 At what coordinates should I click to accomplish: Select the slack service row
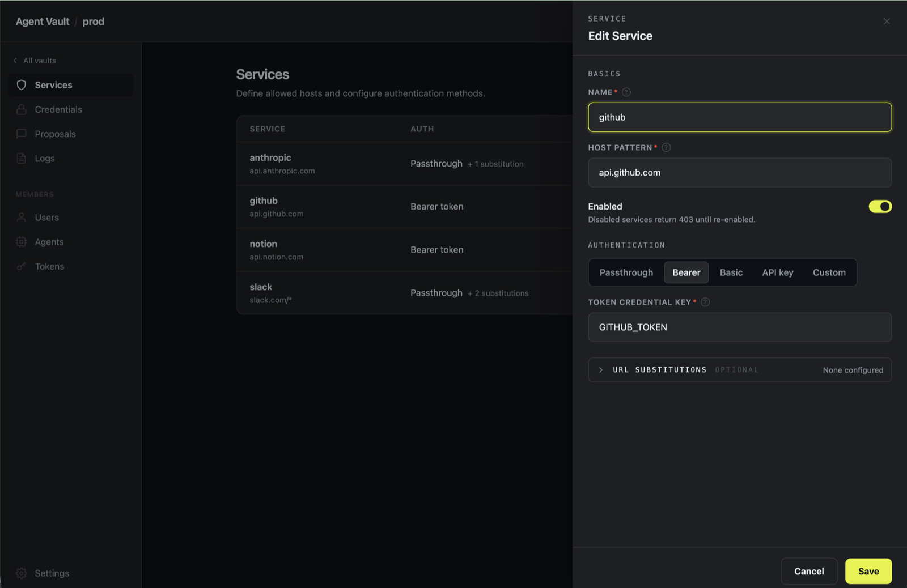click(x=405, y=292)
